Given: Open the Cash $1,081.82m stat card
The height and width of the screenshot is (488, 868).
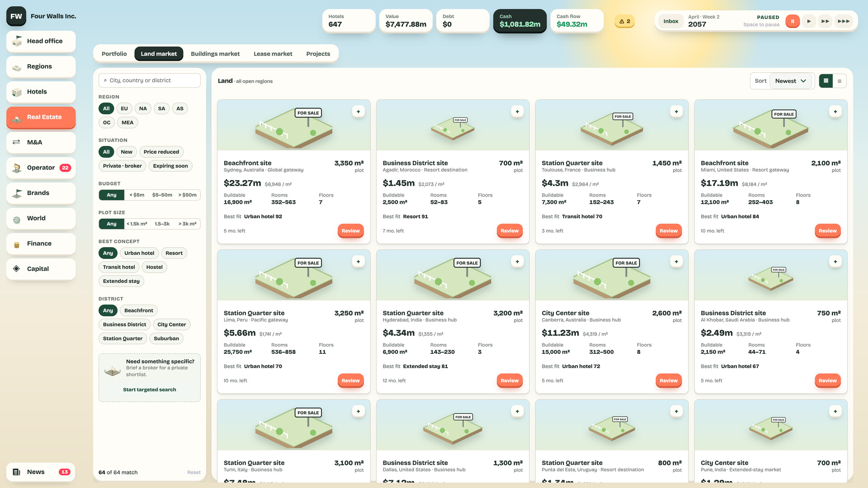Looking at the screenshot, I should click(x=520, y=21).
